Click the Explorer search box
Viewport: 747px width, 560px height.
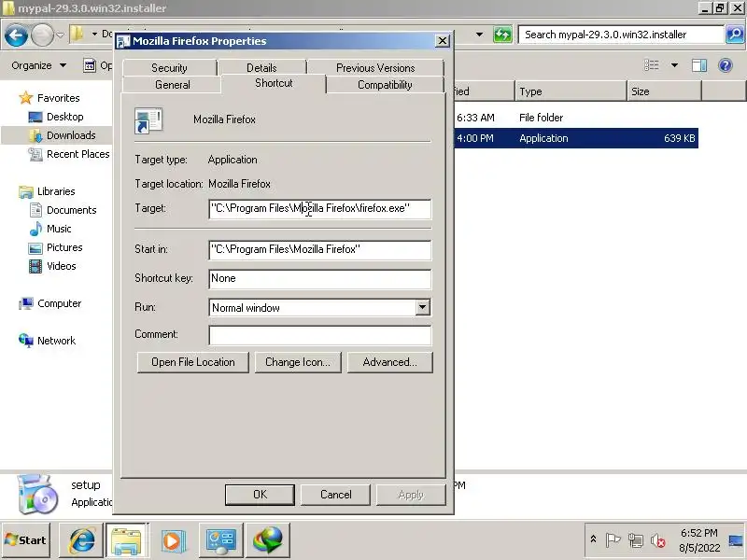pyautogui.click(x=621, y=35)
